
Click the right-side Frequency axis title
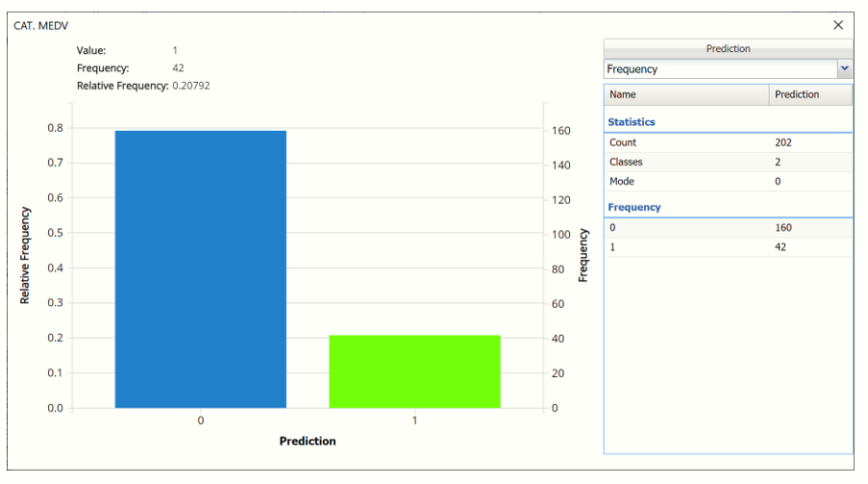point(583,254)
